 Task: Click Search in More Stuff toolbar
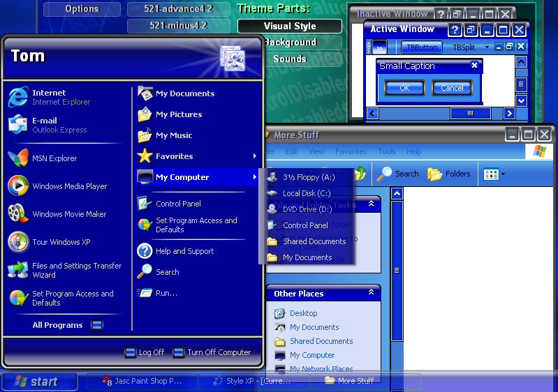(398, 174)
